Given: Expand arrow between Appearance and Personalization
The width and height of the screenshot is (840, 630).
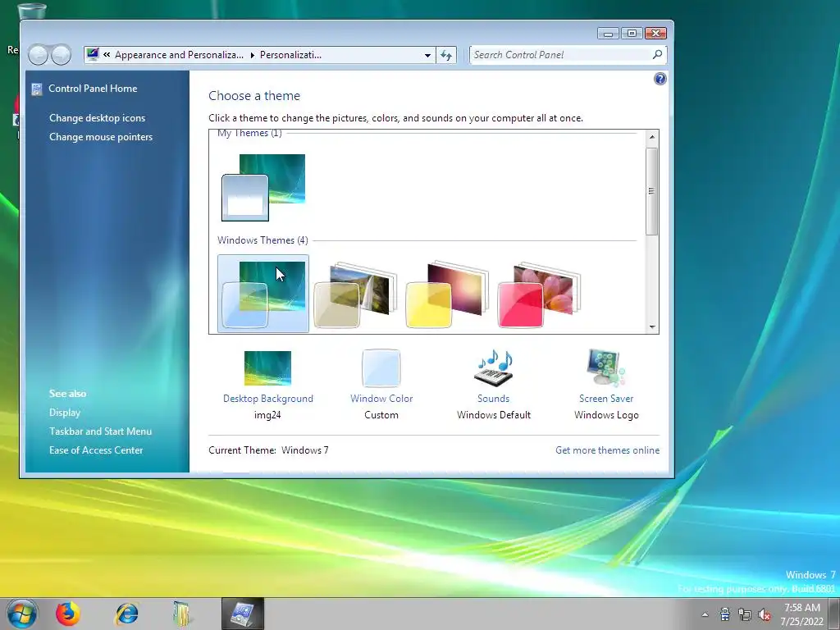Looking at the screenshot, I should [x=253, y=55].
